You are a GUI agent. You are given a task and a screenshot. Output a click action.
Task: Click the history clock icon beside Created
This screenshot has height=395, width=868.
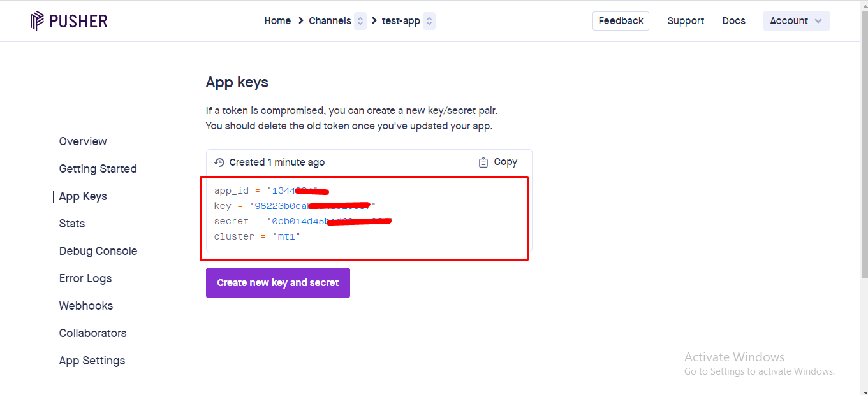(x=219, y=162)
